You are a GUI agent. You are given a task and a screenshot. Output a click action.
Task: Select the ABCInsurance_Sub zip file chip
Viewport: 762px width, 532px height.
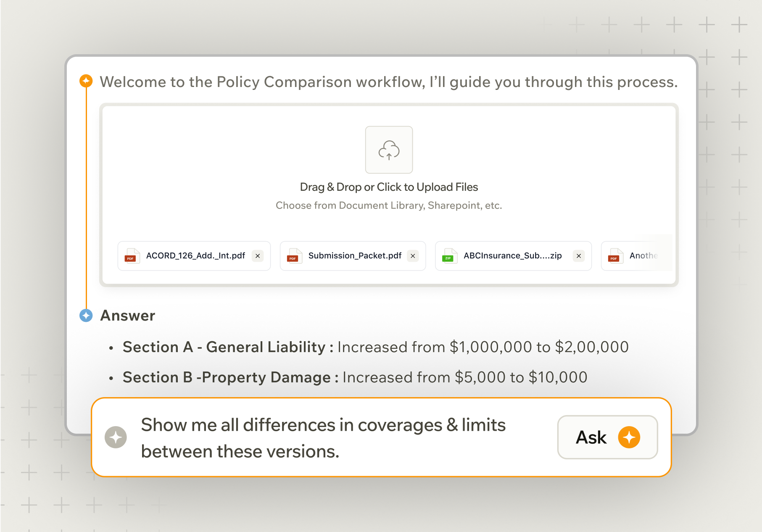pos(512,256)
